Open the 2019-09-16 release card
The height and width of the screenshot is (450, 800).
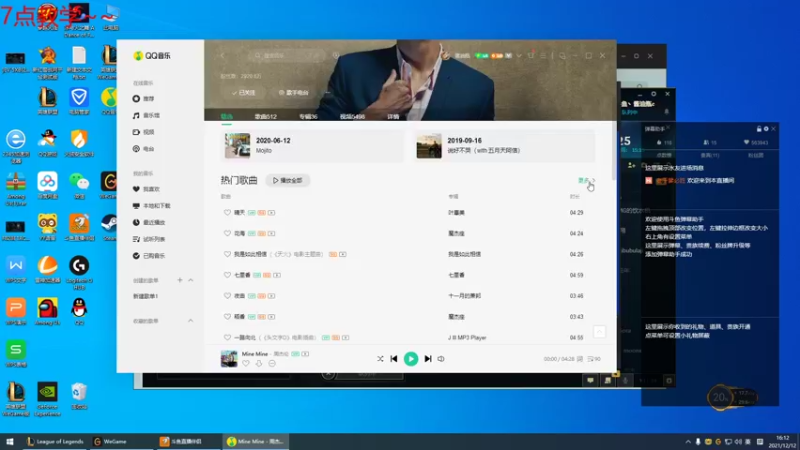504,145
